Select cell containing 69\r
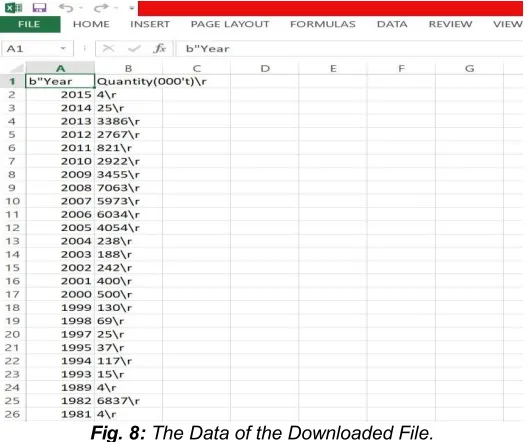530x442 pixels. tap(128, 321)
